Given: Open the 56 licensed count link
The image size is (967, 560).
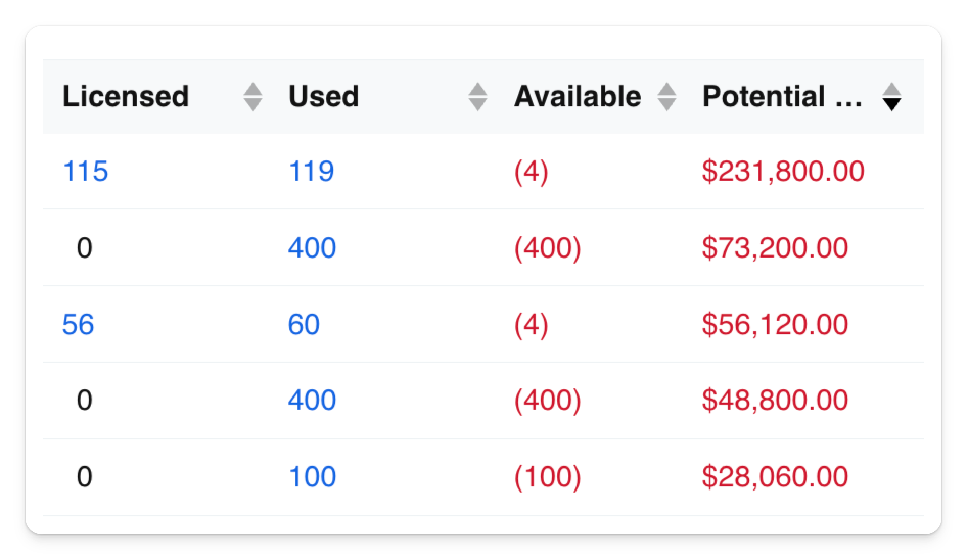Looking at the screenshot, I should click(x=78, y=324).
